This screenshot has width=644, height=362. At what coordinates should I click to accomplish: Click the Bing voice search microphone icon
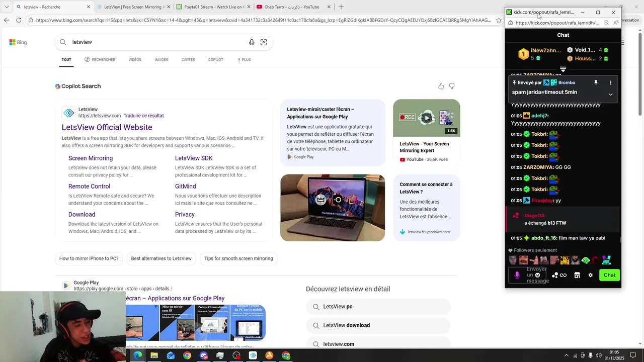point(252,42)
